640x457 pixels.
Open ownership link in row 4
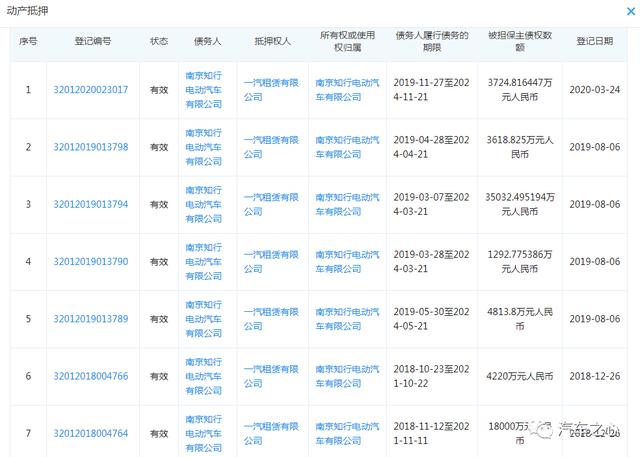point(347,262)
